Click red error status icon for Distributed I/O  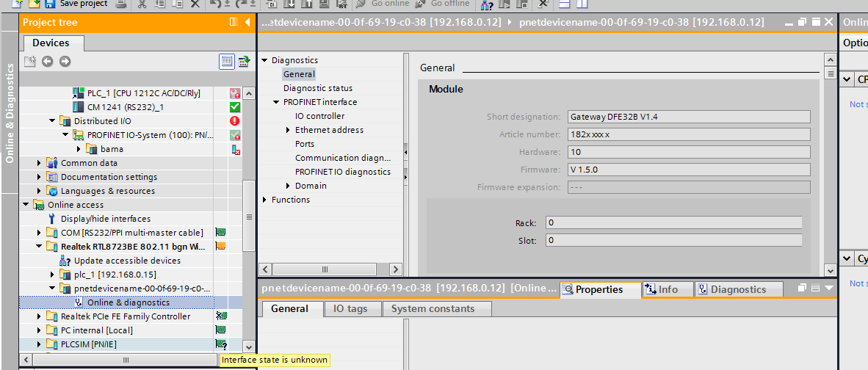click(x=235, y=120)
